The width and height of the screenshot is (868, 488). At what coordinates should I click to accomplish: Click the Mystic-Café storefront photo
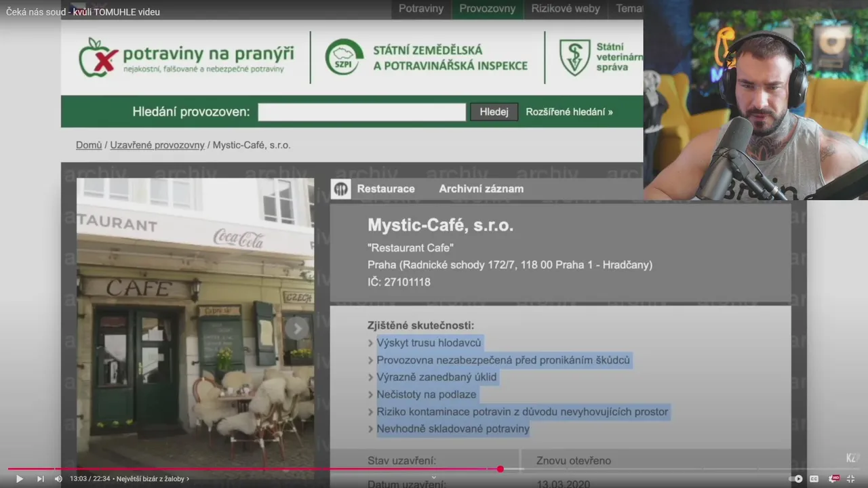[195, 323]
